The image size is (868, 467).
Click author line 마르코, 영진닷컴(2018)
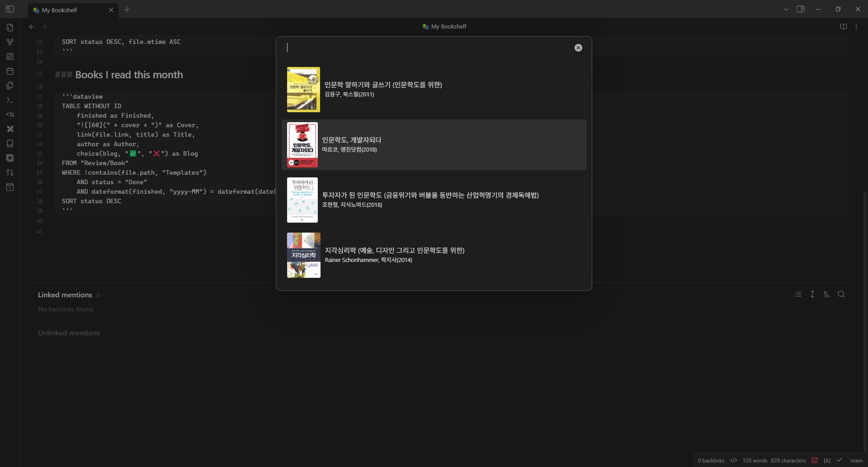point(349,150)
